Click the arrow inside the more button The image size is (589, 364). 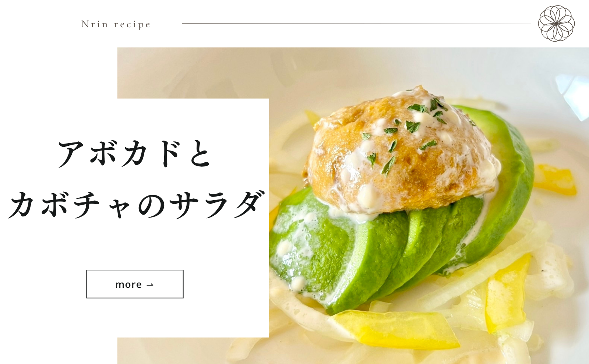[150, 285]
